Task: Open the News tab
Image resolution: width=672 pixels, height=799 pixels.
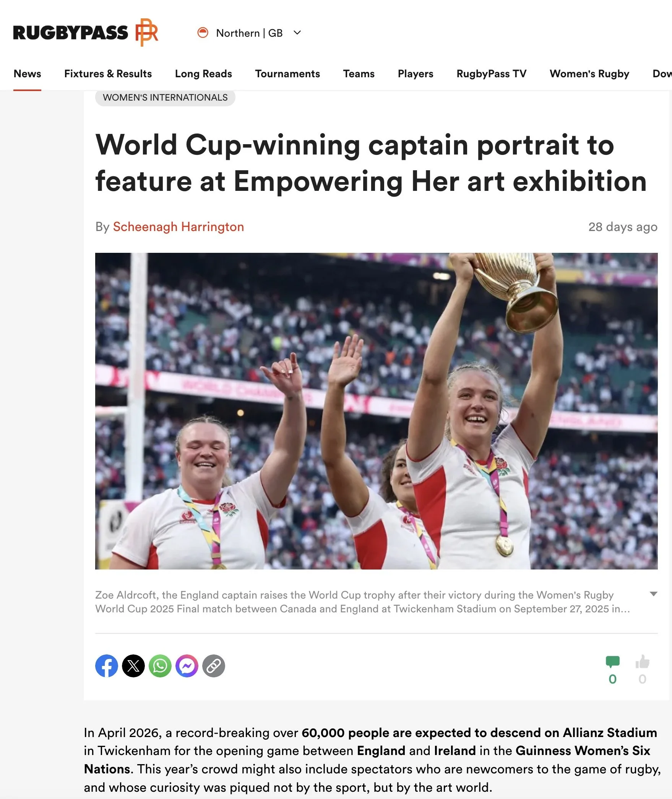Action: (x=27, y=73)
